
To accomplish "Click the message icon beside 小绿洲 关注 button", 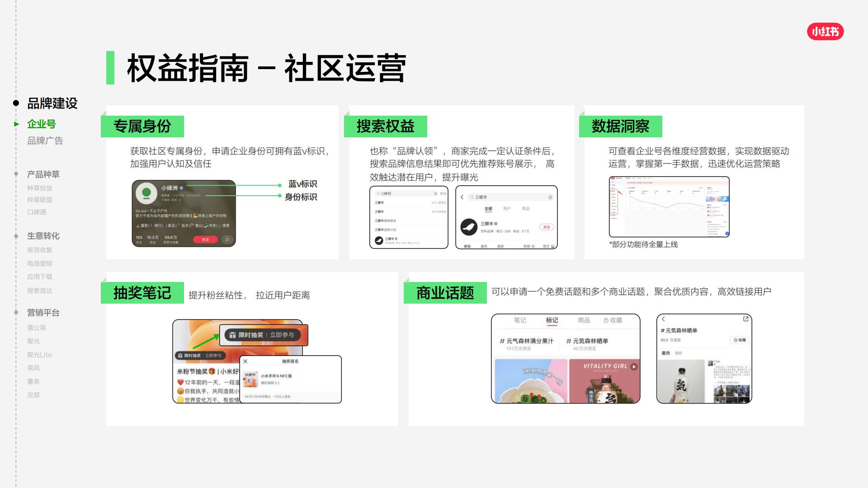I will point(227,239).
